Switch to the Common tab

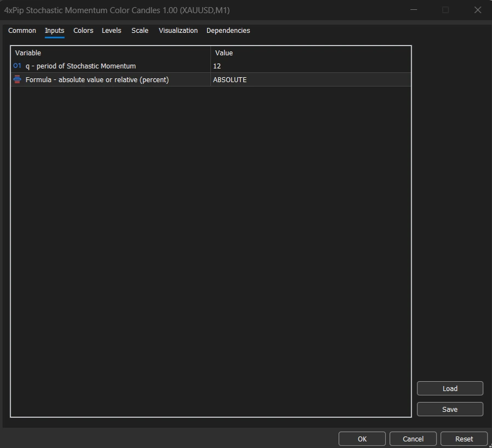22,31
